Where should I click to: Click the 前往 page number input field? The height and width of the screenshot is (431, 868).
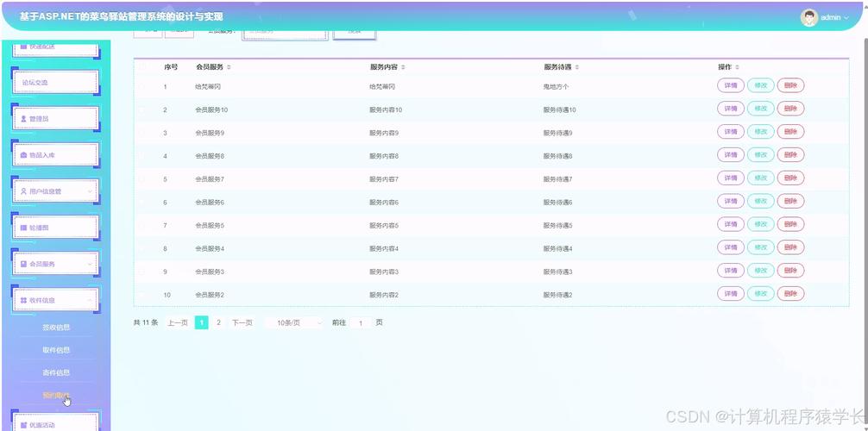360,322
